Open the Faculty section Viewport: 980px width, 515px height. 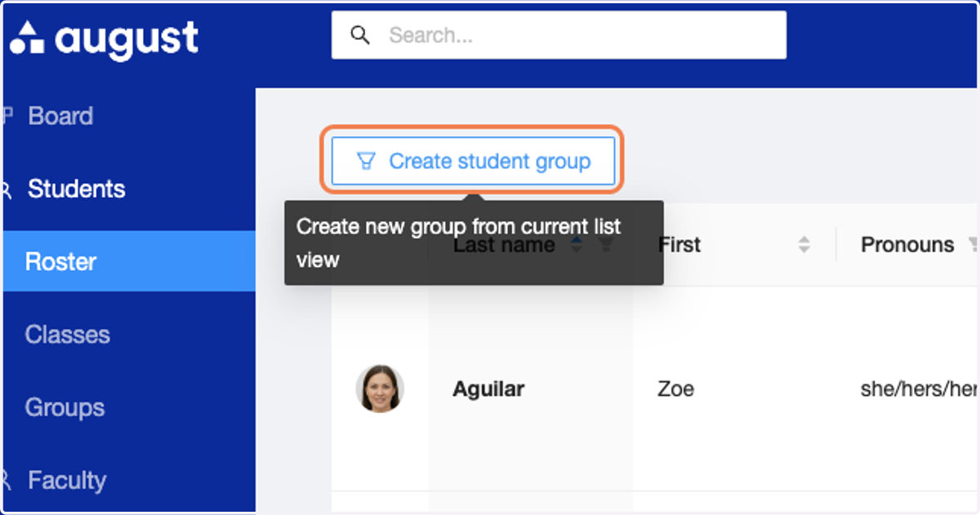66,480
